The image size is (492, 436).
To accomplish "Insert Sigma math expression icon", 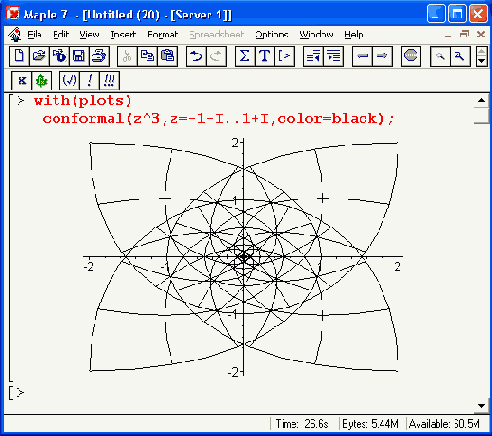I will [245, 56].
